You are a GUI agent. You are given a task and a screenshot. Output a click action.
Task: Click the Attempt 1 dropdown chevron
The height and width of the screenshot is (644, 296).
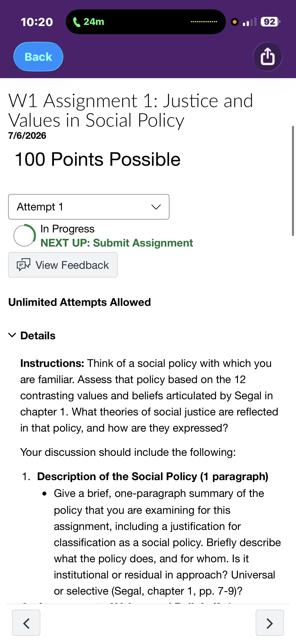click(x=156, y=207)
